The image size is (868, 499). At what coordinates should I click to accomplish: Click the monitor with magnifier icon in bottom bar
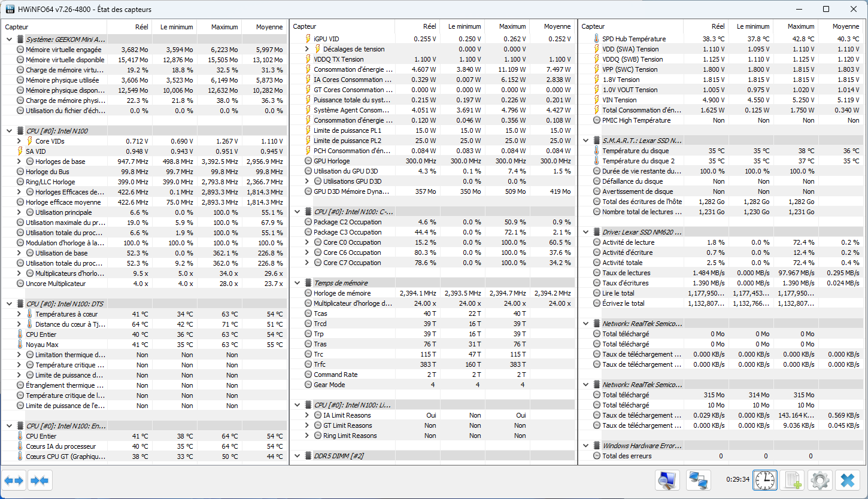667,480
